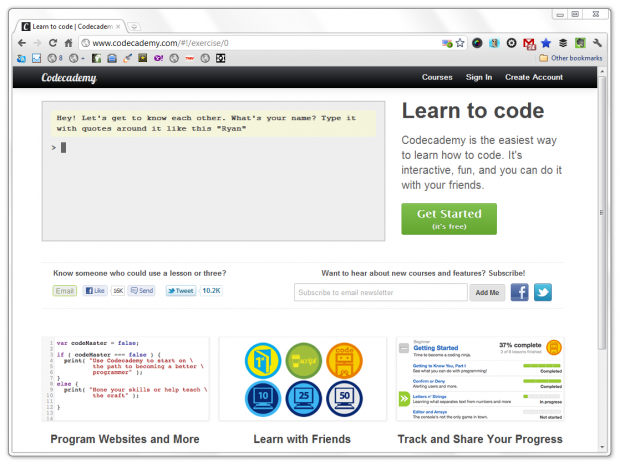This screenshot has width=620, height=464.
Task: Click Track and Share Your Progress heading
Action: 480,439
